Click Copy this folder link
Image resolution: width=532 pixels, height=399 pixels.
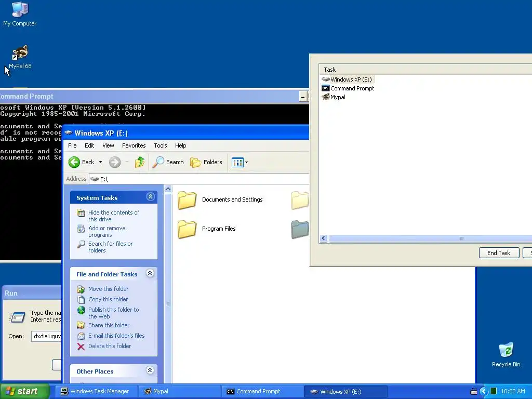[x=108, y=299]
